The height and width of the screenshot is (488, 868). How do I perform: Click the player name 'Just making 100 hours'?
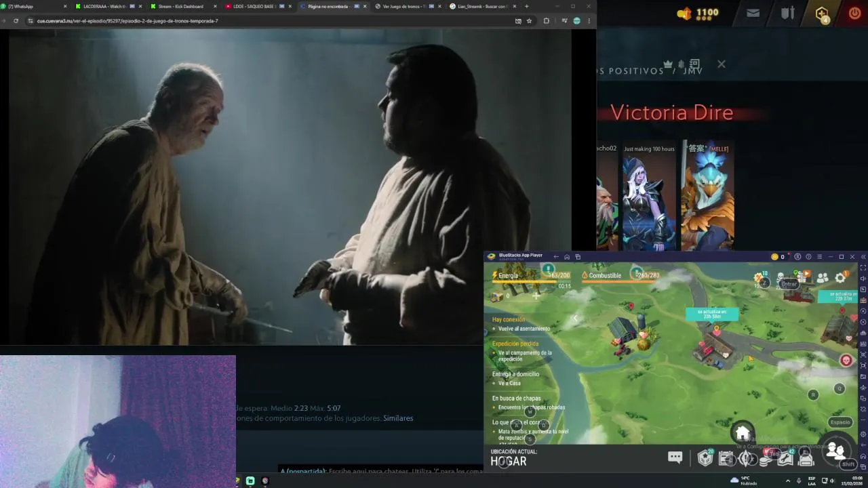click(649, 148)
